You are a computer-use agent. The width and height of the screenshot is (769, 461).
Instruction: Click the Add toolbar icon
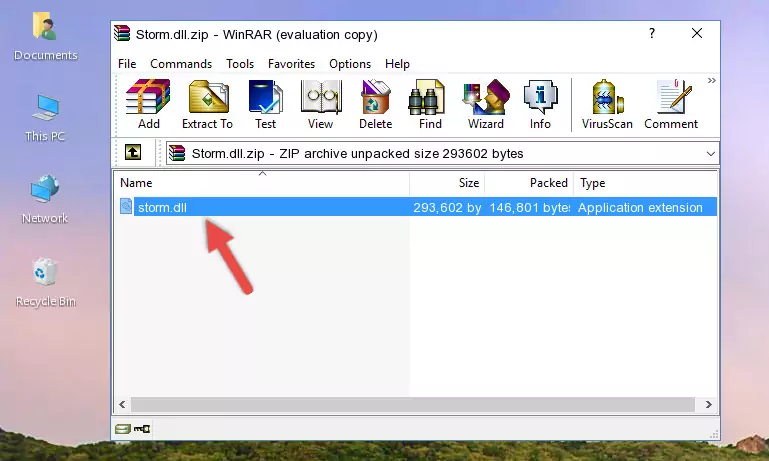click(x=148, y=104)
